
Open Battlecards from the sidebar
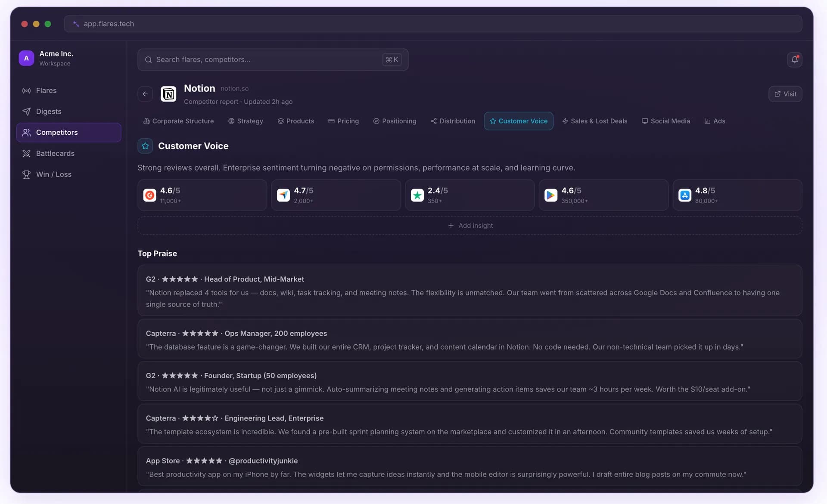[x=68, y=153]
